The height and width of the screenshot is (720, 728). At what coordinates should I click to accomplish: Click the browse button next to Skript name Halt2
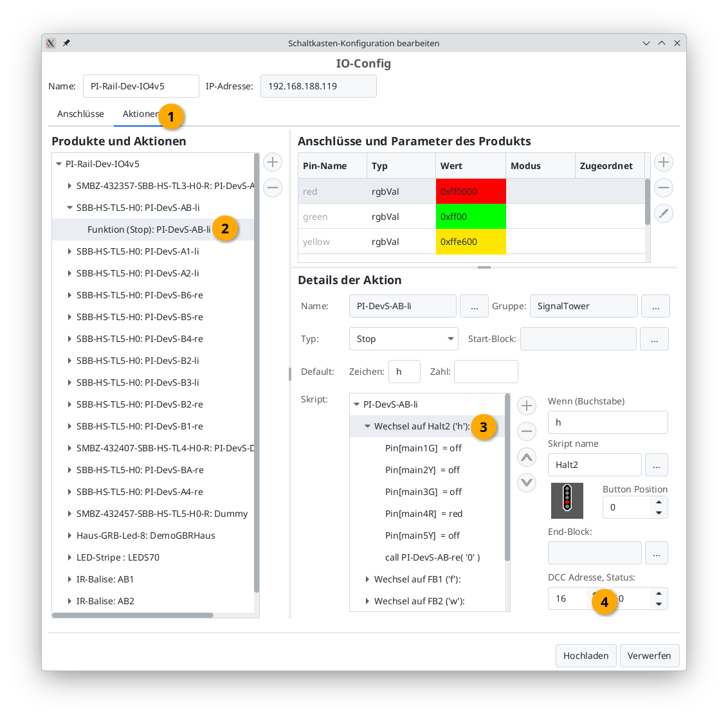pos(657,465)
